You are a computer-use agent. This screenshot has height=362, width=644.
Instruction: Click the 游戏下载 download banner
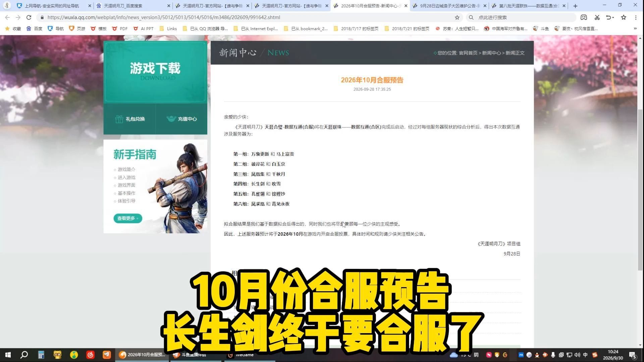click(155, 72)
